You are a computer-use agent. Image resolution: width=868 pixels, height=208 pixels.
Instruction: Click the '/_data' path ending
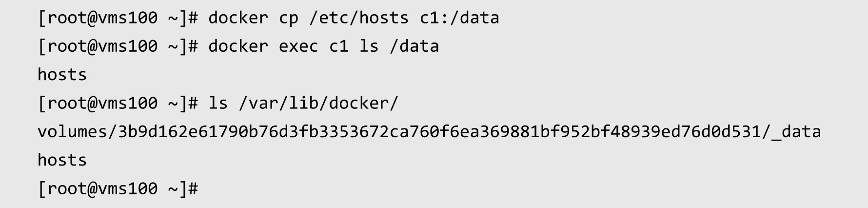tap(791, 132)
